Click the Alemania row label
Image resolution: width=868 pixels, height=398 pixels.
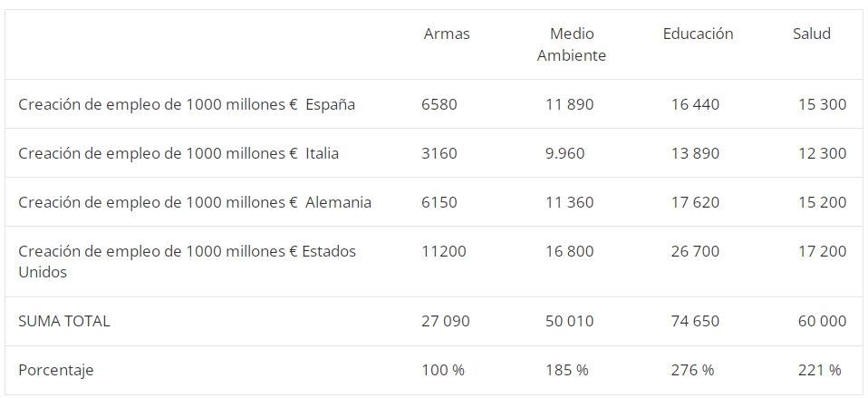[194, 202]
